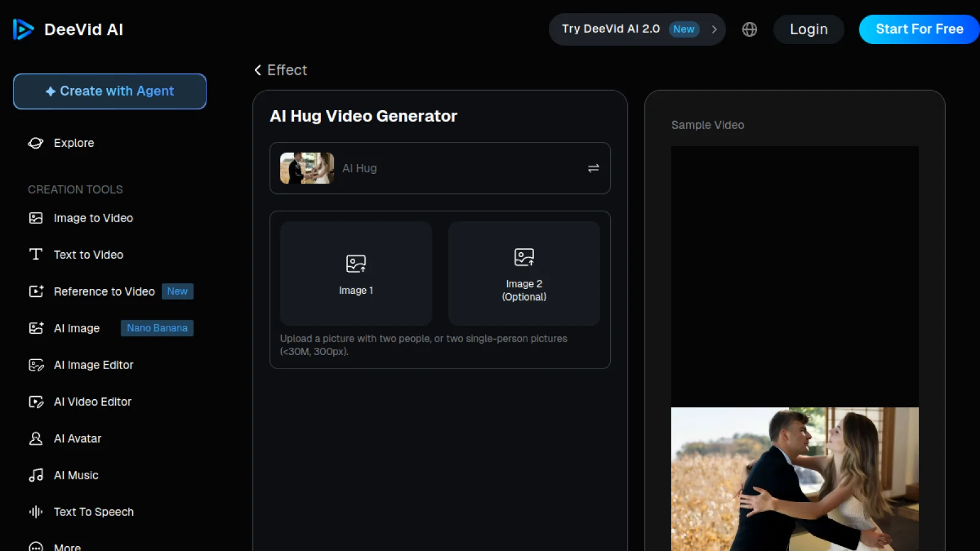This screenshot has height=551, width=980.
Task: Click the Image 2 upload icon
Action: [524, 257]
